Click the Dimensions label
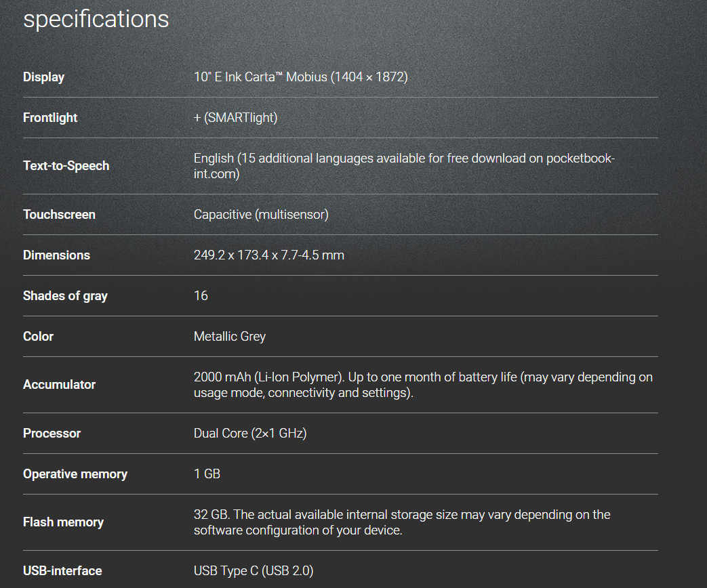This screenshot has width=707, height=588. tap(56, 255)
